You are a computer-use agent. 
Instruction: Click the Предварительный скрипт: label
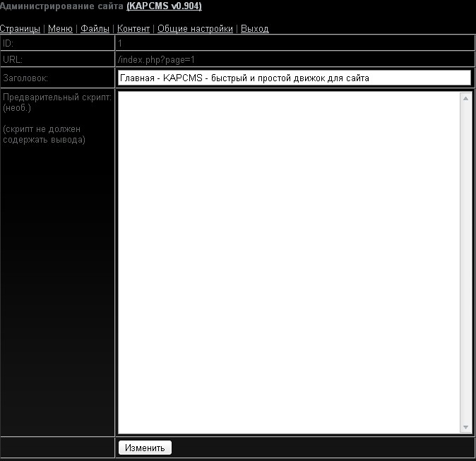[x=57, y=97]
